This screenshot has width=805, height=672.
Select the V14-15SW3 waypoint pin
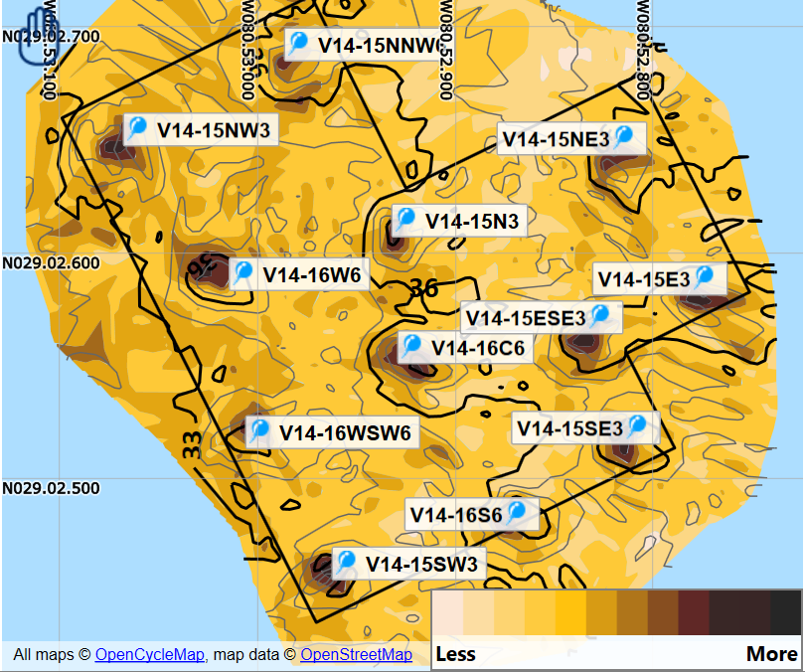(345, 562)
